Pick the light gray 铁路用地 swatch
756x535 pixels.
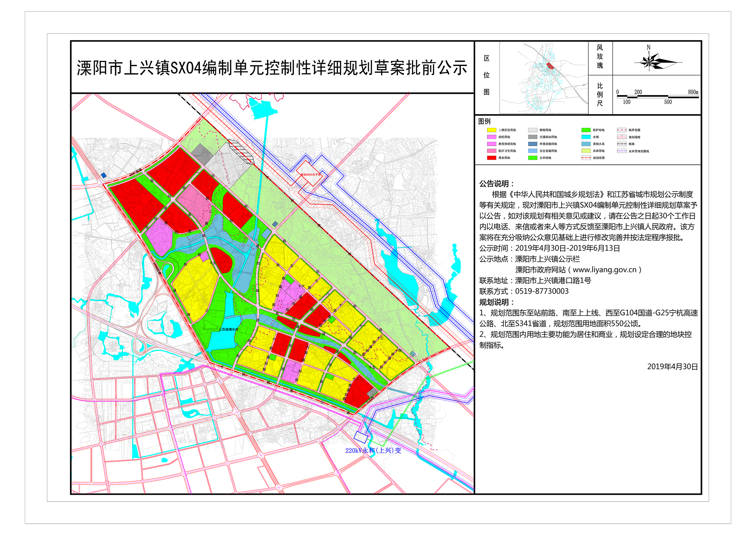coord(533,130)
